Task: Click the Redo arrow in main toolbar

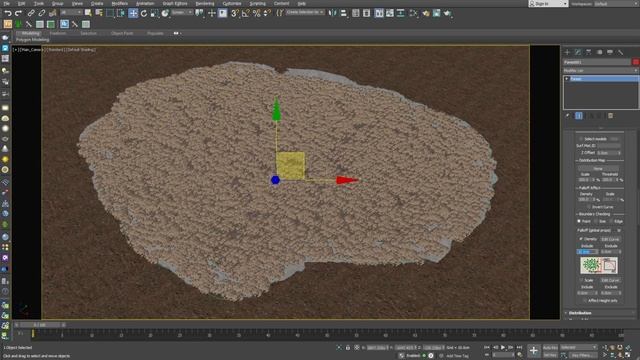Action: 18,13
